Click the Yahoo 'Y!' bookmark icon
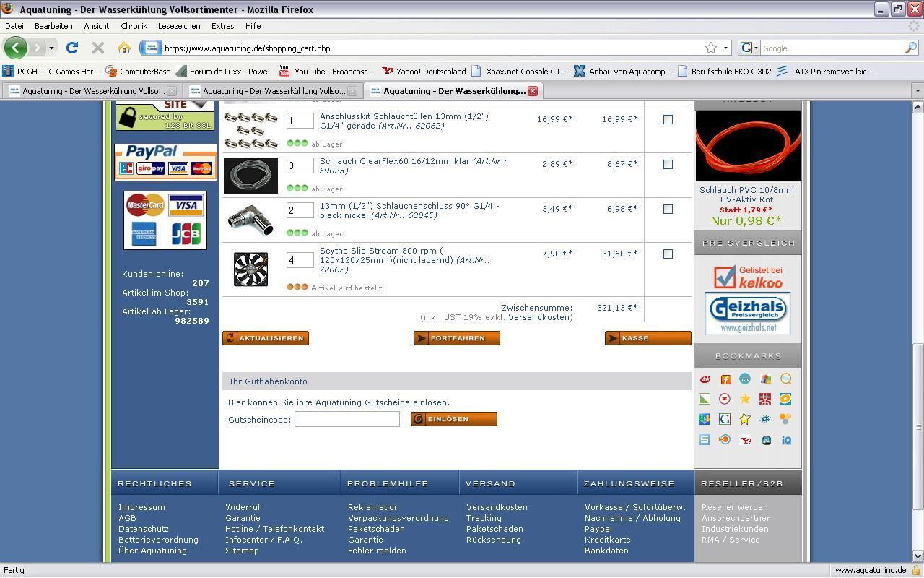 point(745,439)
